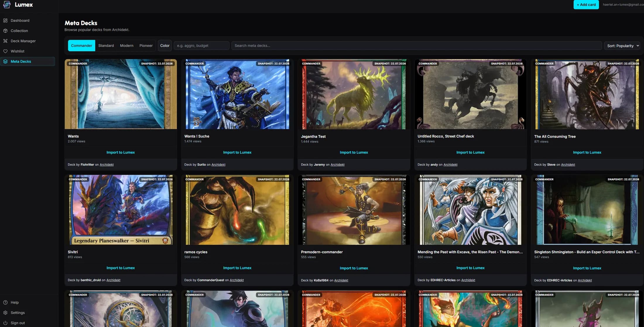
Task: Import the Singleton Shmingleton deck to Lumex
Action: [587, 268]
